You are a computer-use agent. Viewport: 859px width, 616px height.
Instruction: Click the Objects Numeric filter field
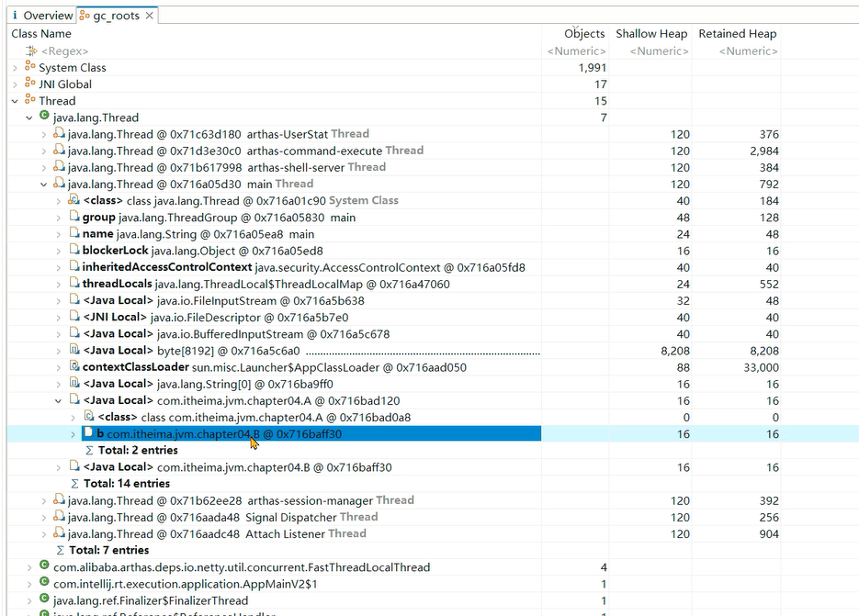[577, 51]
